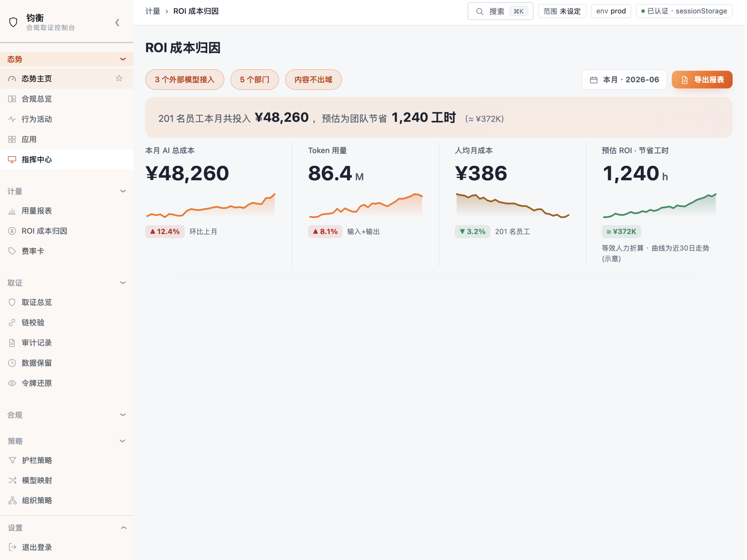Click the 护栏策略 funnel icon
Image resolution: width=747 pixels, height=560 pixels.
[12, 460]
